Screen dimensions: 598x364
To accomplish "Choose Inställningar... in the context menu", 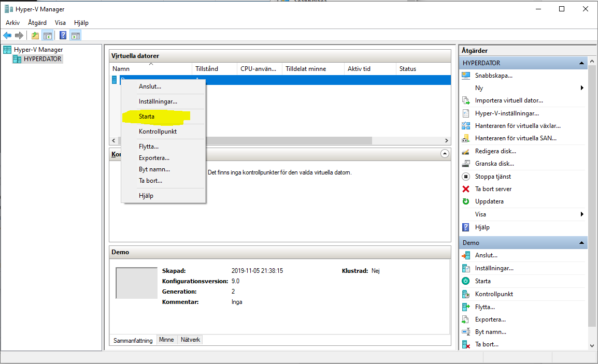I will pyautogui.click(x=163, y=102).
